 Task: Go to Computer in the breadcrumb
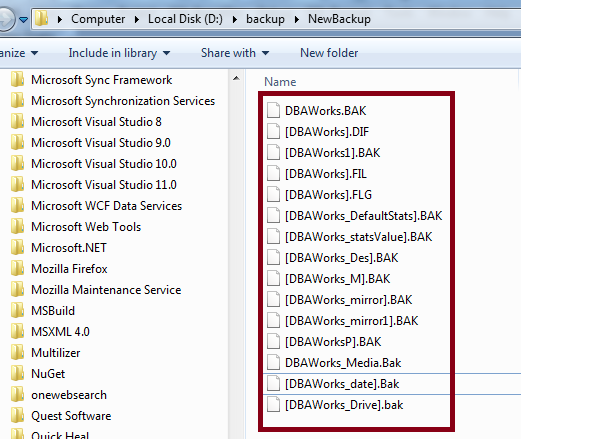pyautogui.click(x=98, y=19)
